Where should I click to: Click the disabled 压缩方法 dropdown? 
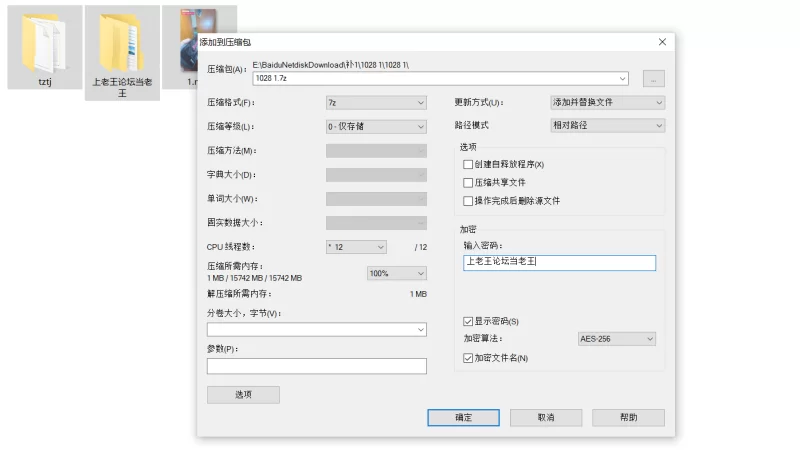pos(376,151)
